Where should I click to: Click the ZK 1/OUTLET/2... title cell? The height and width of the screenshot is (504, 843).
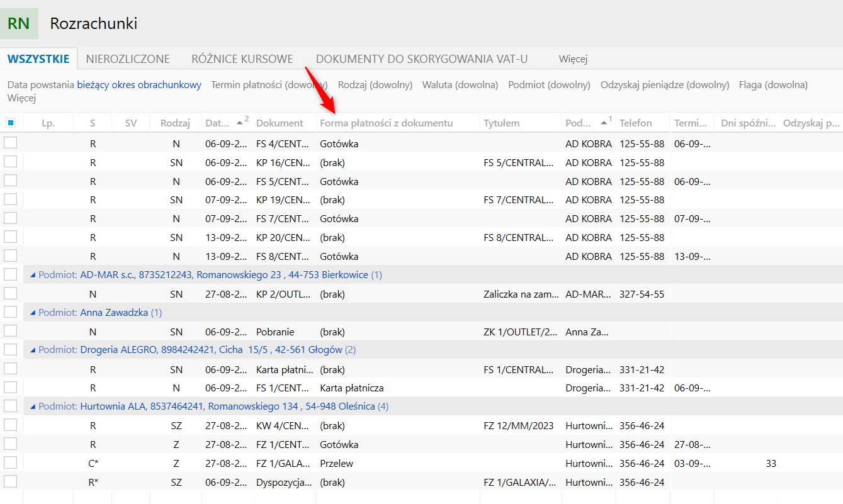520,332
